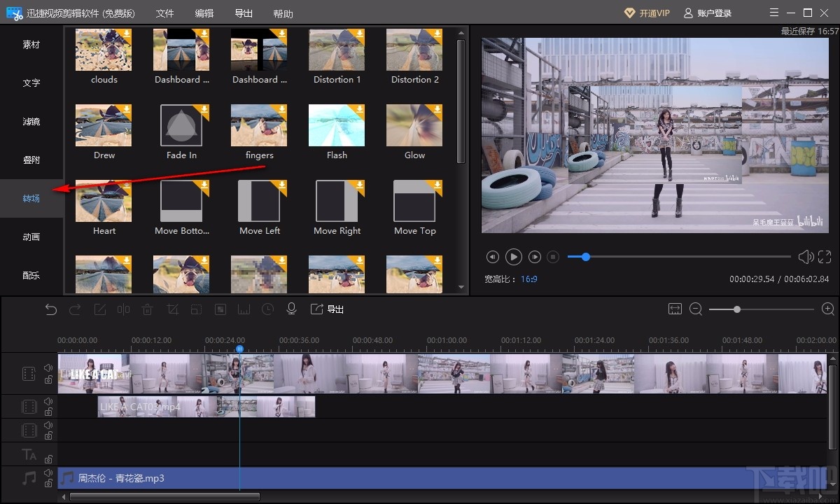Image resolution: width=840 pixels, height=504 pixels.
Task: Toggle lock on the text track
Action: coord(48,459)
